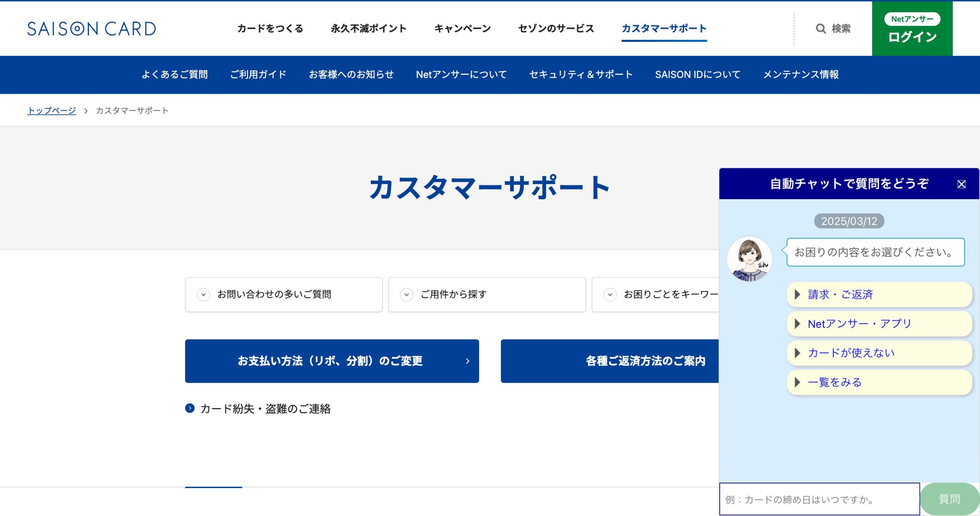Open よくあるご質問 in blue navigation
This screenshot has height=516, width=980.
pos(175,75)
